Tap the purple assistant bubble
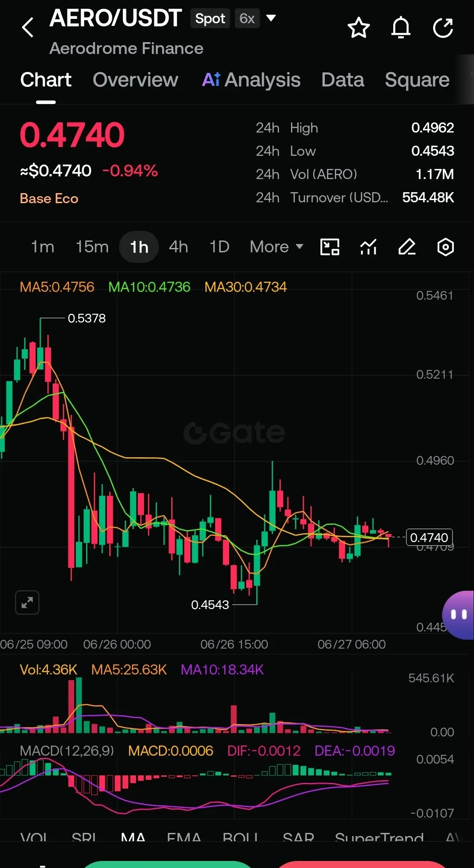This screenshot has height=868, width=474. (458, 615)
